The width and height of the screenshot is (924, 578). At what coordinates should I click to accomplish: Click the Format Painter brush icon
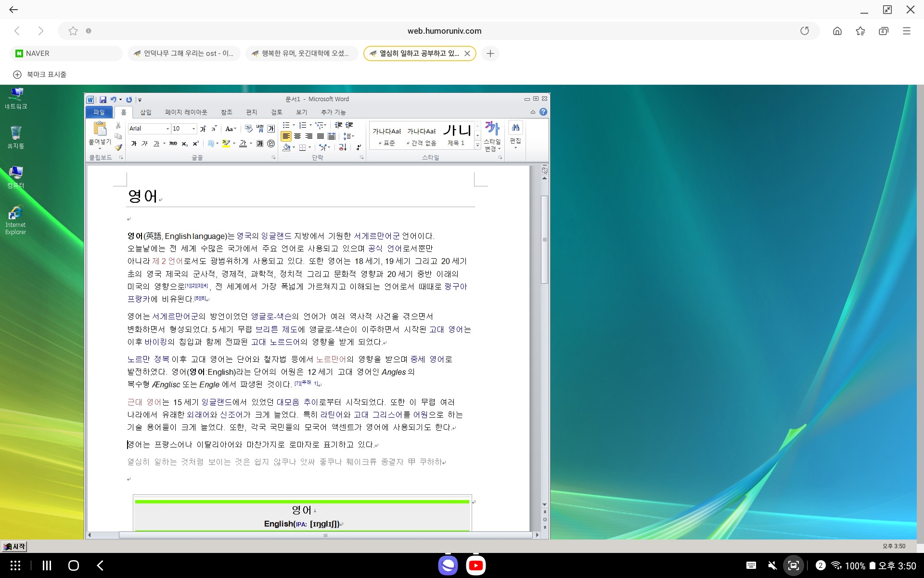pos(118,147)
